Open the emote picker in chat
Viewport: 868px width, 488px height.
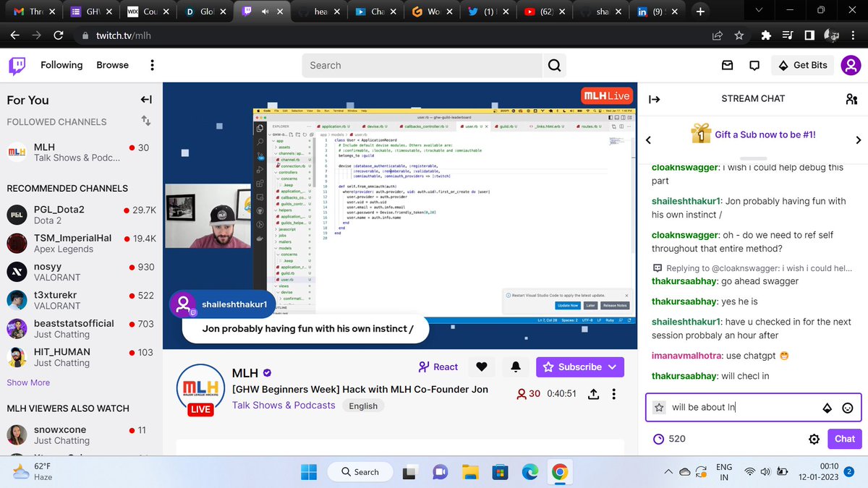pos(847,408)
